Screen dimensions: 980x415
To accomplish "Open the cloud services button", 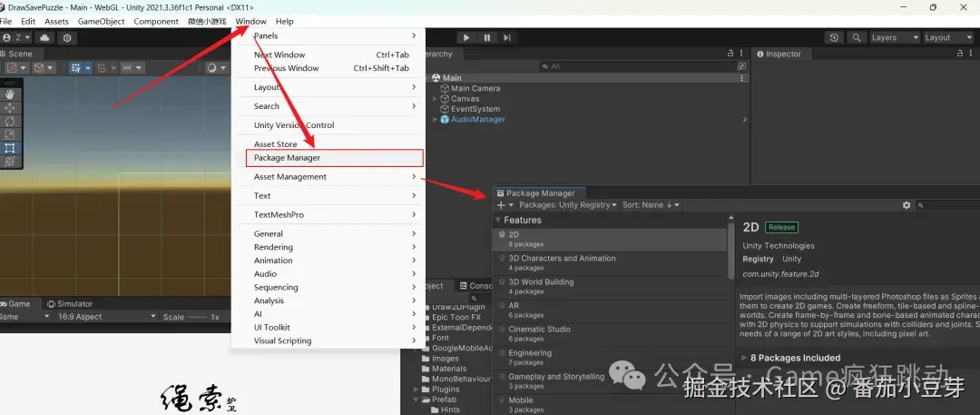I will tap(45, 37).
